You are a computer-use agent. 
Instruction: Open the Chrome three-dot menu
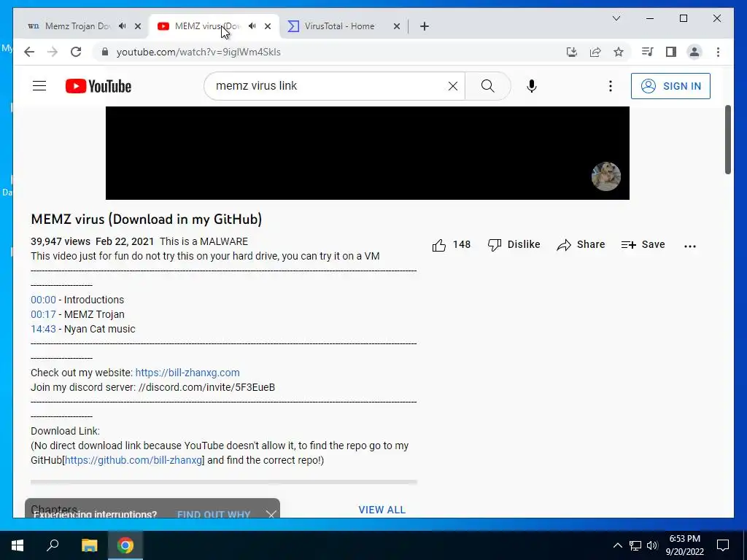pyautogui.click(x=718, y=52)
